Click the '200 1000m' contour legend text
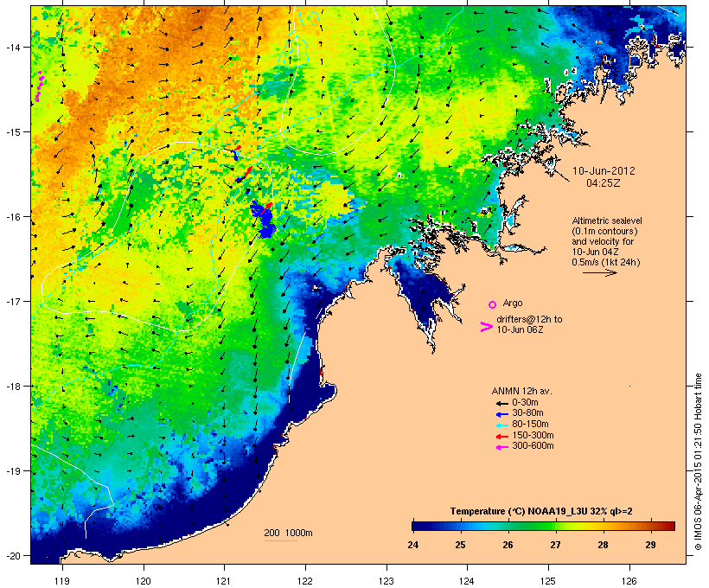Image resolution: width=709 pixels, height=588 pixels. click(288, 533)
